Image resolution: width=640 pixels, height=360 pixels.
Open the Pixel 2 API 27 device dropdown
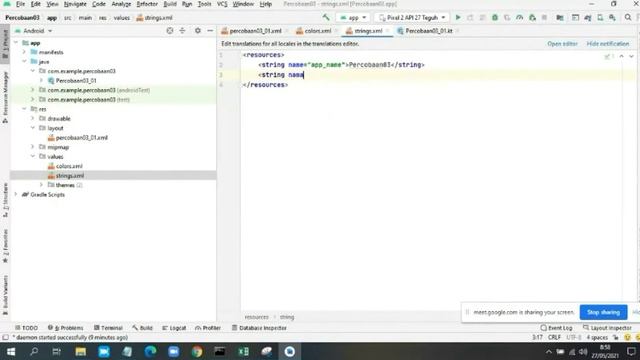[411, 18]
